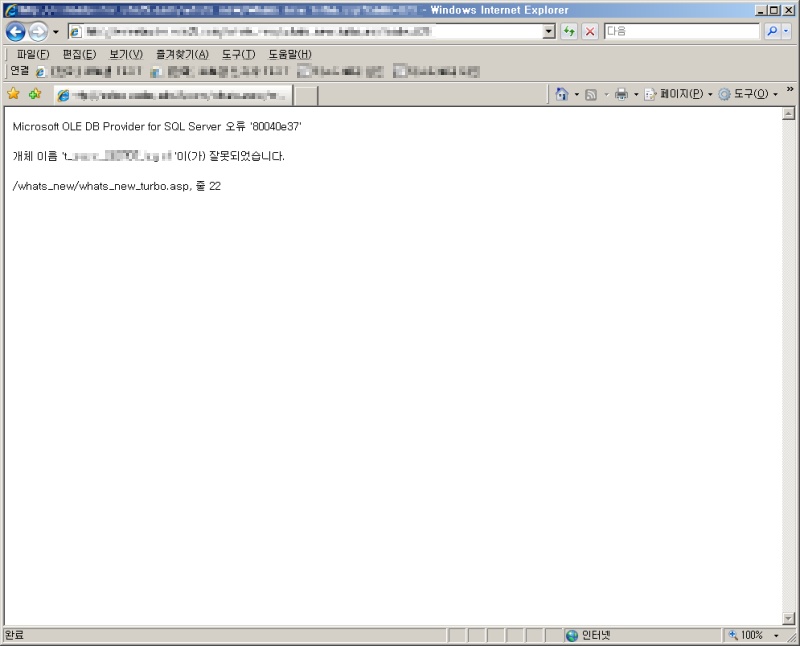Maximize the Internet Explorer window

pos(774,10)
